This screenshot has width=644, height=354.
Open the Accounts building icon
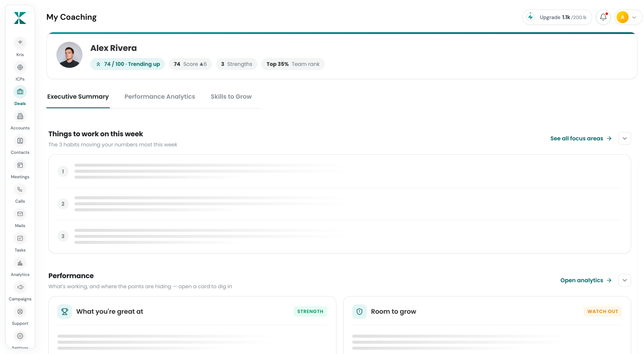click(x=20, y=116)
